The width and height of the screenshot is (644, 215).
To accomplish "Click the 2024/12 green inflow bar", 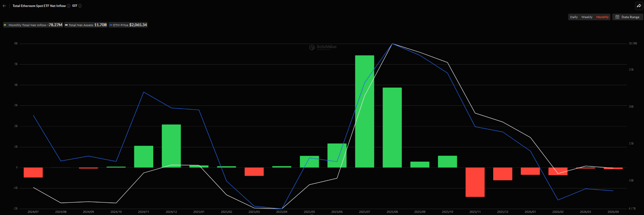I will [171, 146].
